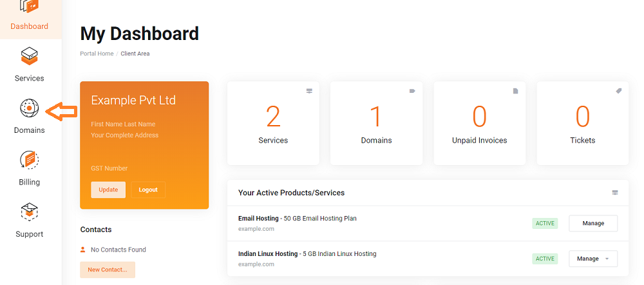Click the tag icon on Domains card

pos(412,92)
